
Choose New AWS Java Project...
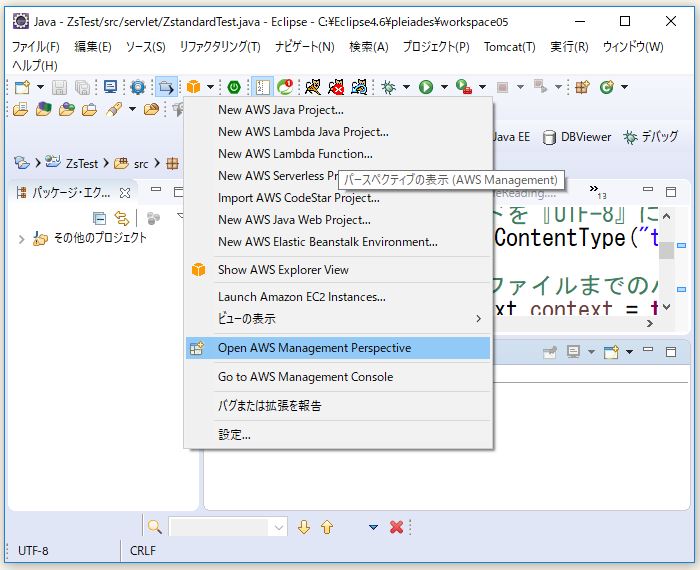click(x=338, y=110)
